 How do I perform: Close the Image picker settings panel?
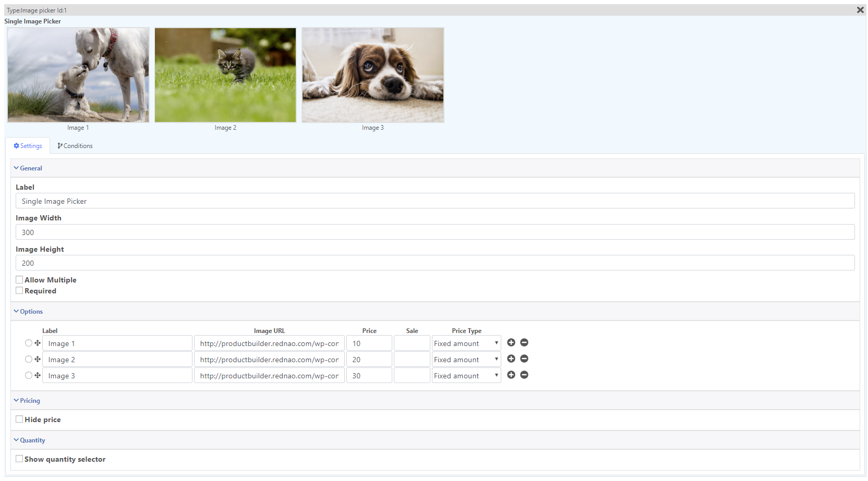(860, 10)
